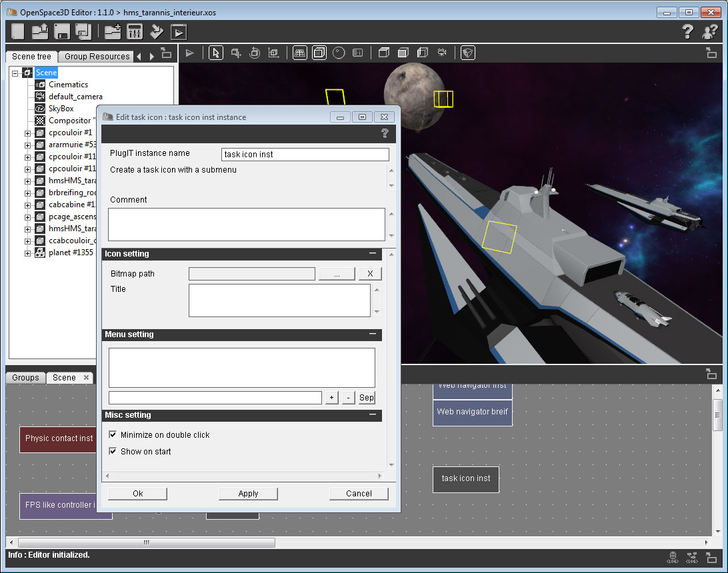Click the PlugIT instance name field
This screenshot has height=573, width=728.
pyautogui.click(x=305, y=155)
